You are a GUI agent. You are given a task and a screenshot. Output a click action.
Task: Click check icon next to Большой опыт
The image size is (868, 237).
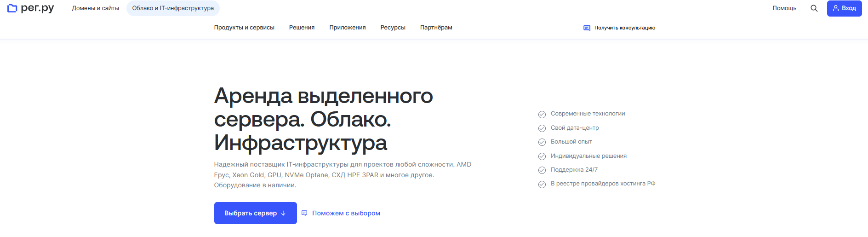click(542, 142)
